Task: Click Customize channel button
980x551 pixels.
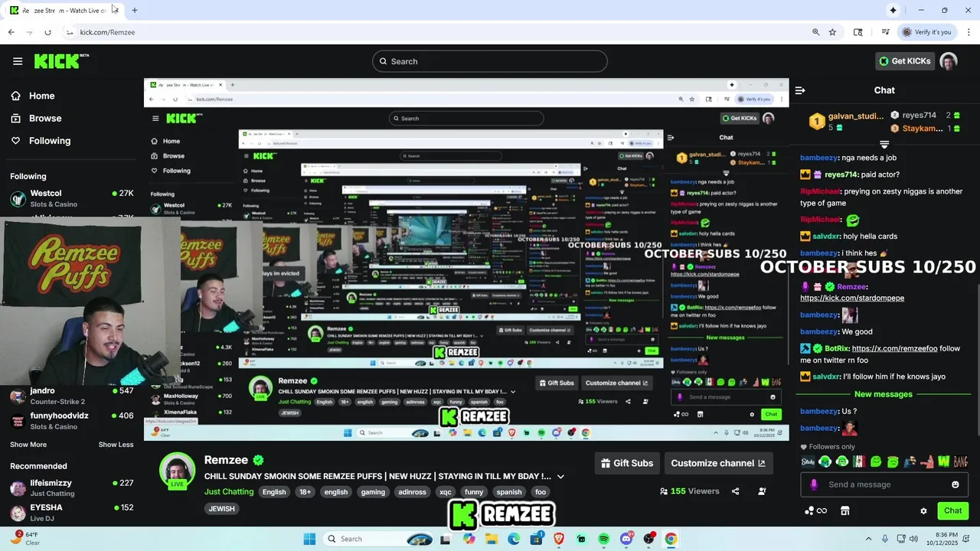Action: pos(718,463)
